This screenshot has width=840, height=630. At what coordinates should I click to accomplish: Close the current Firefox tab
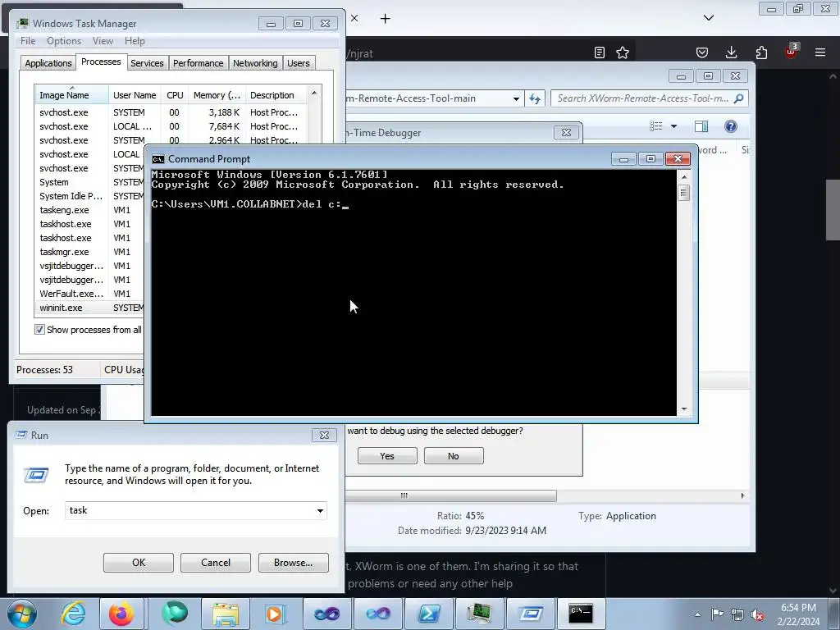click(x=354, y=18)
